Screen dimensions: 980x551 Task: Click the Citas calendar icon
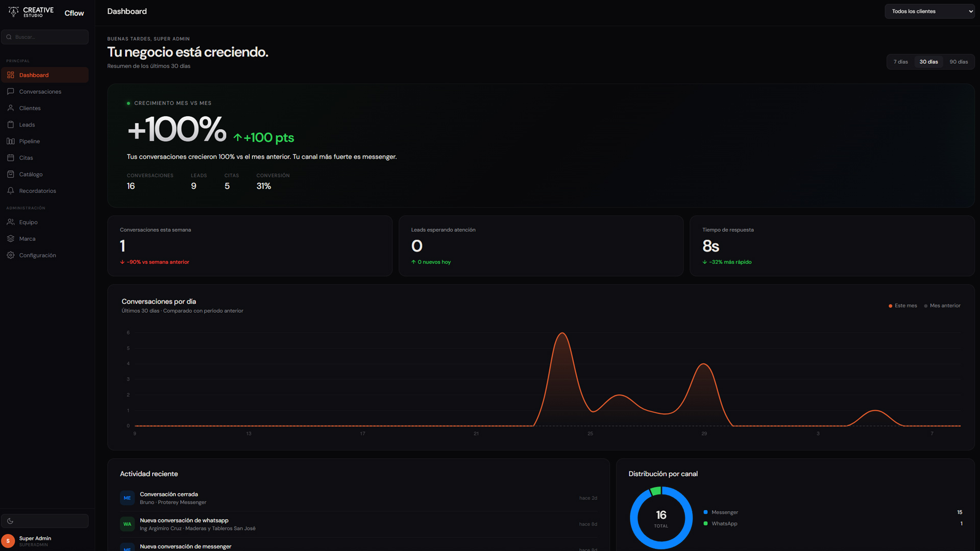point(11,158)
